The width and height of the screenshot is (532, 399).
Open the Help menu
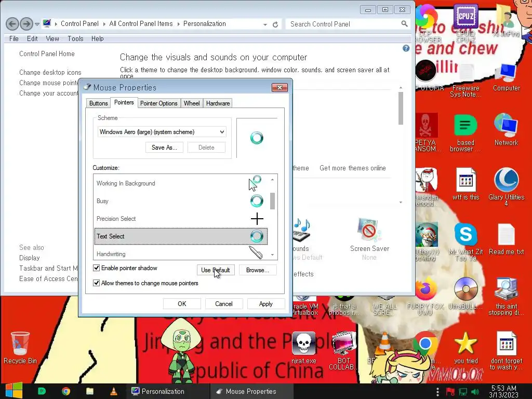(97, 38)
